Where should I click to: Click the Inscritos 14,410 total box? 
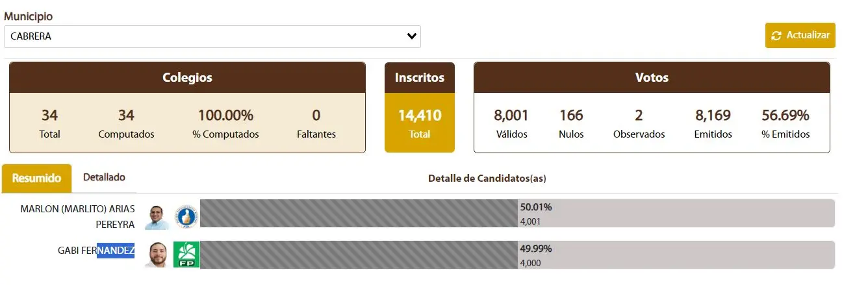coord(419,122)
